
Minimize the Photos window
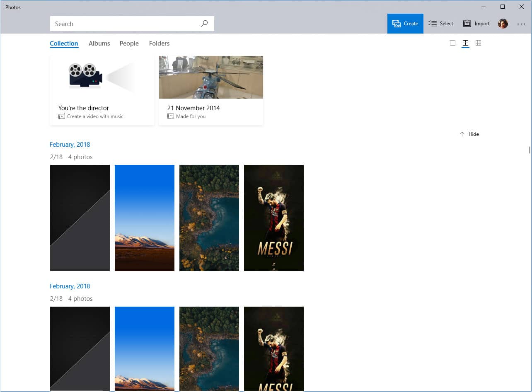[x=484, y=7]
